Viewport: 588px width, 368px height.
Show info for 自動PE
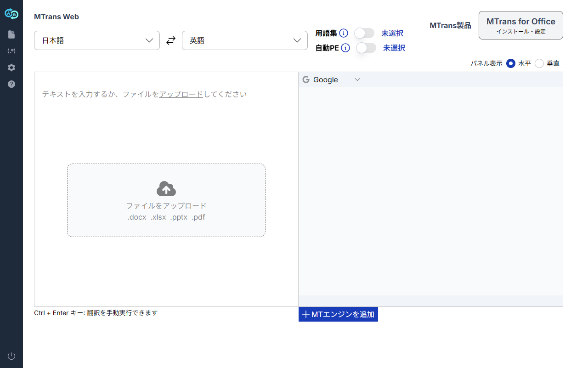(345, 48)
